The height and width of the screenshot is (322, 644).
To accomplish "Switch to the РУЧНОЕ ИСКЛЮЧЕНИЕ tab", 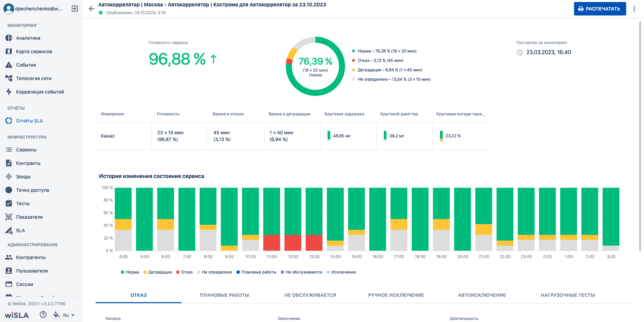I will (x=396, y=295).
